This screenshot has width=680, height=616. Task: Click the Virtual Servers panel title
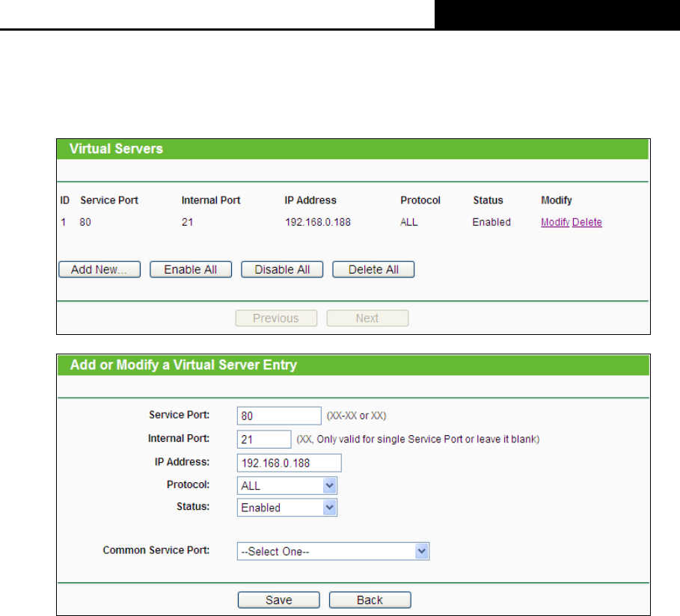coord(116,149)
